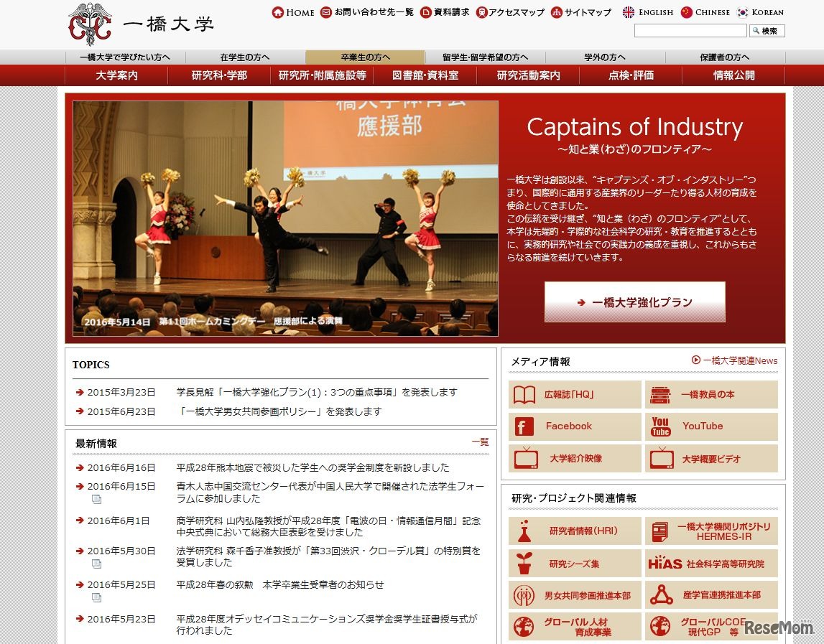Open グローバルCOE 現代GP globe tile
Image resolution: width=824 pixels, height=644 pixels.
coord(711,627)
